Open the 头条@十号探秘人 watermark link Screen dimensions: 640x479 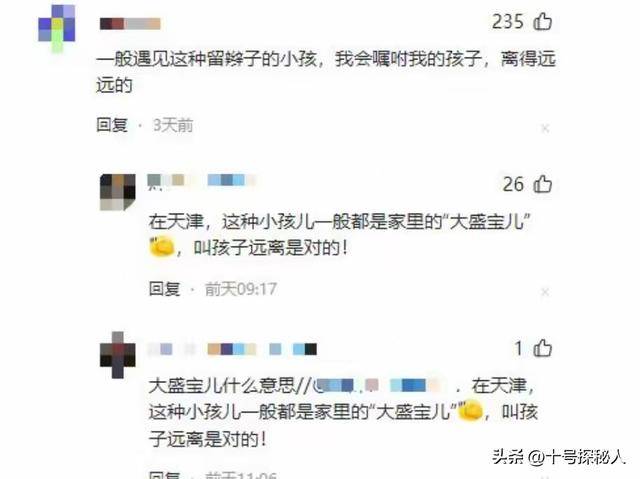click(558, 457)
